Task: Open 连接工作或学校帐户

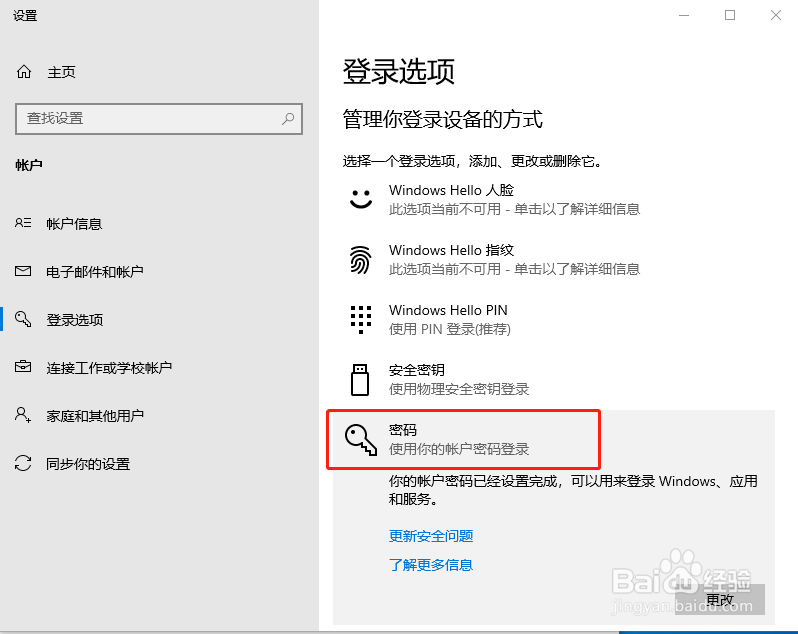Action: [109, 368]
